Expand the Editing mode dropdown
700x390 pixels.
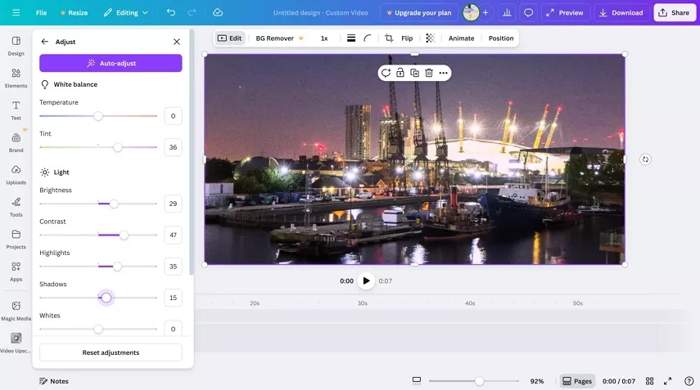click(126, 12)
